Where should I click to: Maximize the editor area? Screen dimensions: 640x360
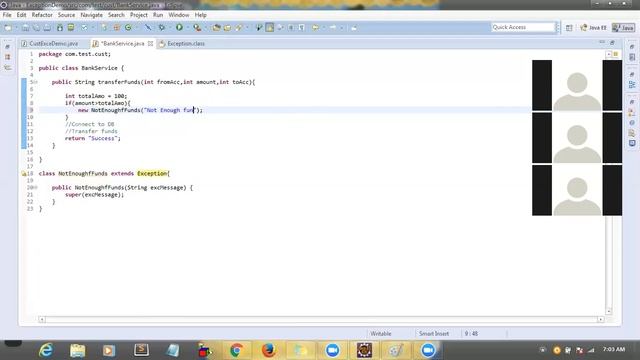tap(612, 42)
